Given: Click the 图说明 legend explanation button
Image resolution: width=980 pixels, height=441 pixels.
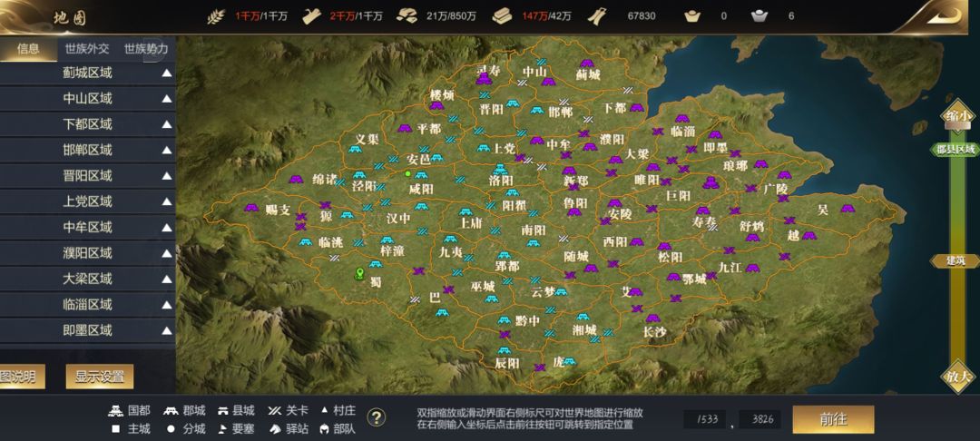Looking at the screenshot, I should click(22, 377).
